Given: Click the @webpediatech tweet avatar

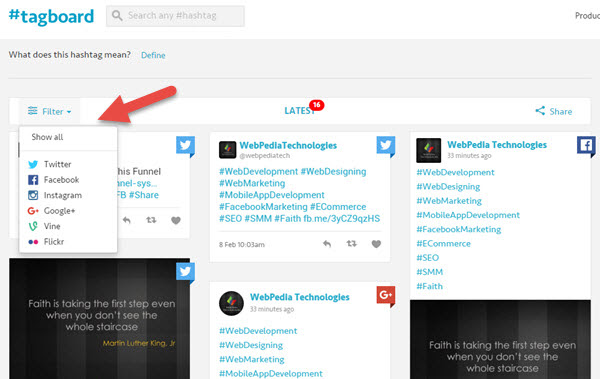Looking at the screenshot, I should 227,150.
